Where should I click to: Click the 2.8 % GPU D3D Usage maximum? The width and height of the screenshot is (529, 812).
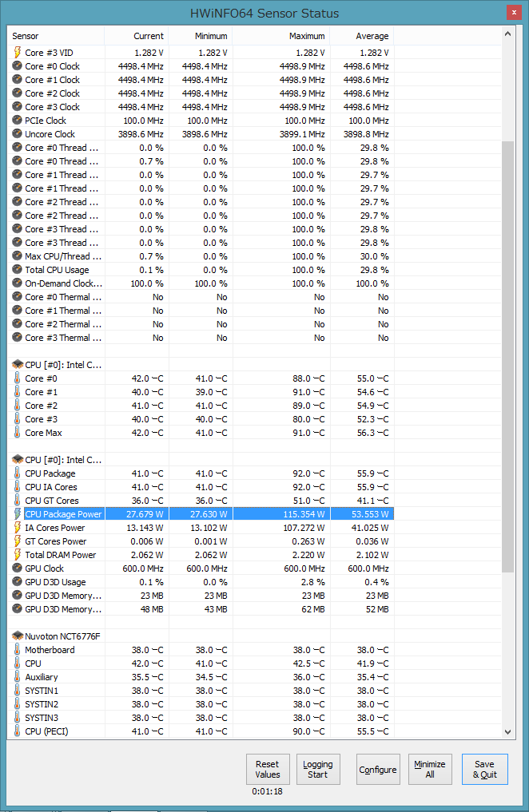coord(313,581)
